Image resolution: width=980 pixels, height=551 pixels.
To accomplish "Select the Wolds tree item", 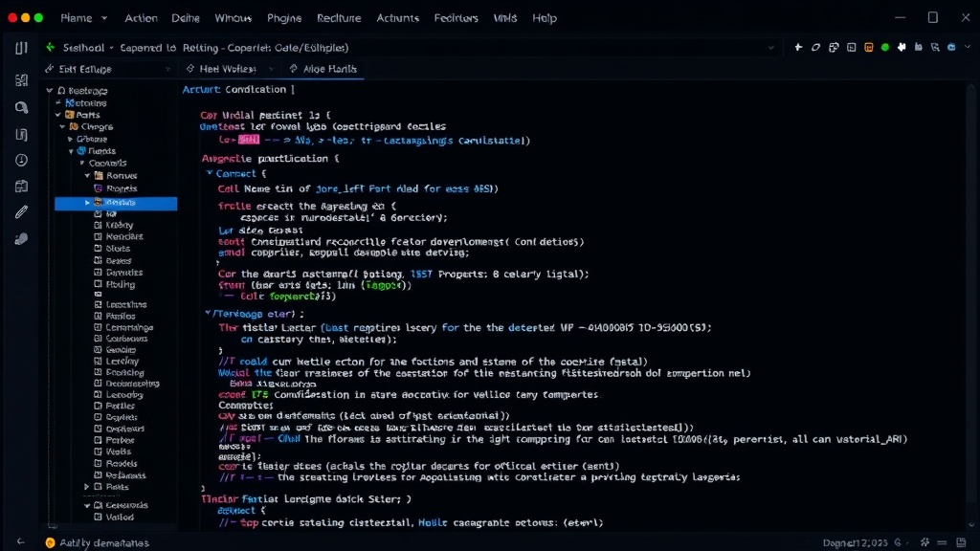I will tap(118, 452).
